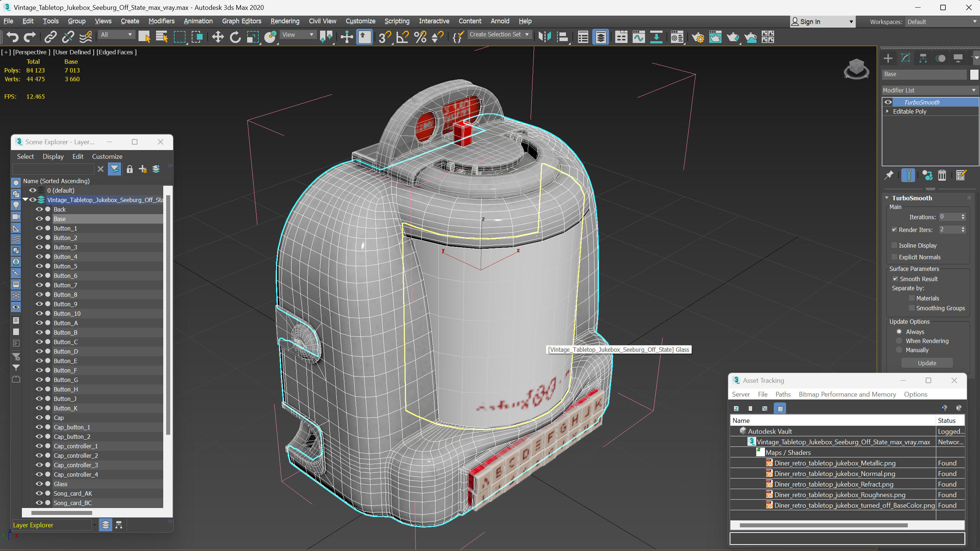Select the Link tool in toolbar

[50, 37]
